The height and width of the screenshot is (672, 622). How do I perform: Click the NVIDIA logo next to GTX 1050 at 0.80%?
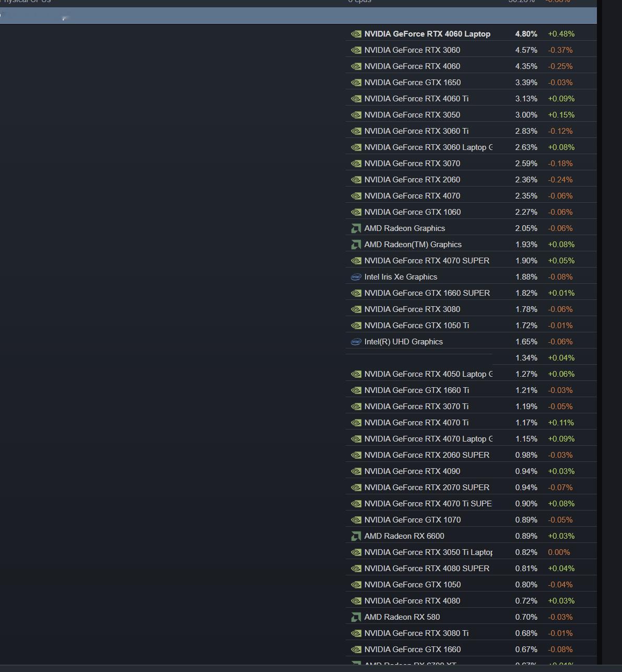click(356, 585)
